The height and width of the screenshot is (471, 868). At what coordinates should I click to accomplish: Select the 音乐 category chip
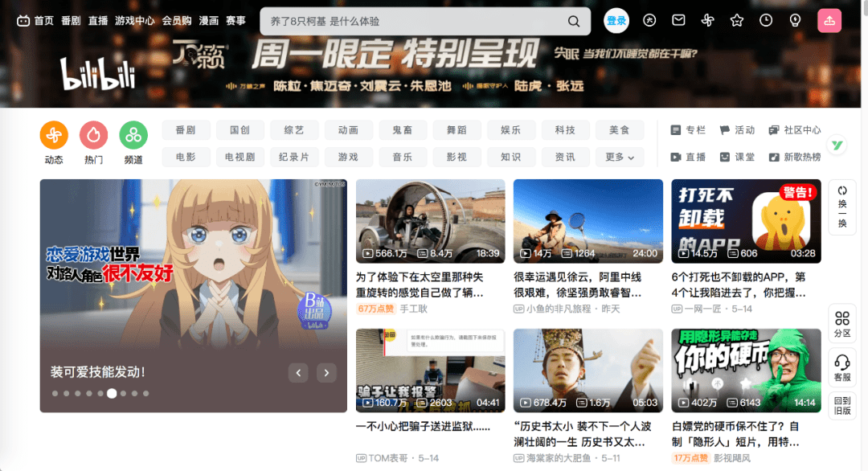tap(403, 158)
